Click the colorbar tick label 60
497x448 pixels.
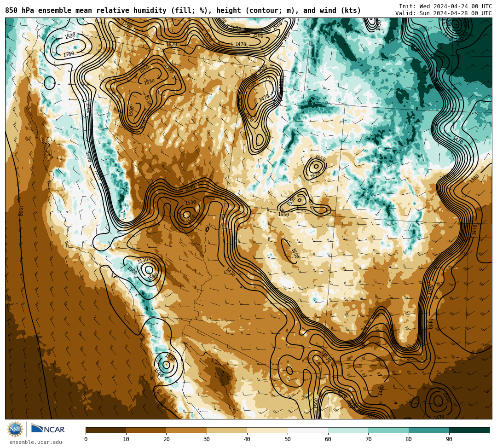328,439
